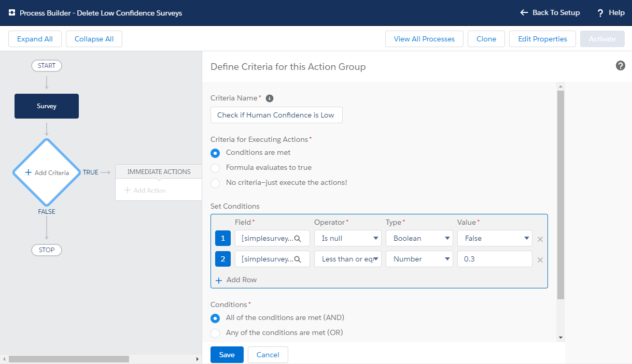
Task: Open the False value dropdown
Action: 495,238
